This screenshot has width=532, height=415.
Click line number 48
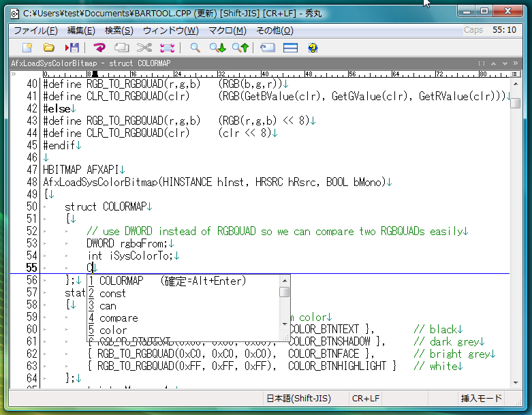point(31,182)
